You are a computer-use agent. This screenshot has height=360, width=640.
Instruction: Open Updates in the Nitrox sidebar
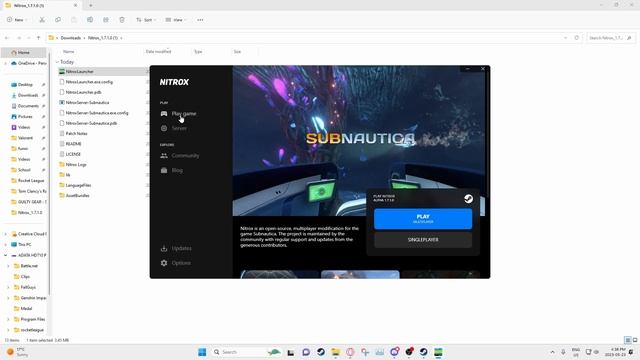(176, 248)
